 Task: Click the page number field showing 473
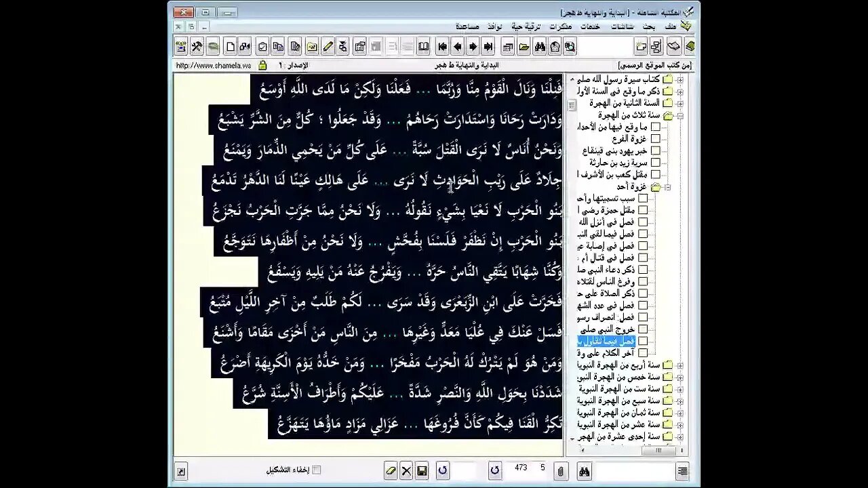[x=521, y=468]
